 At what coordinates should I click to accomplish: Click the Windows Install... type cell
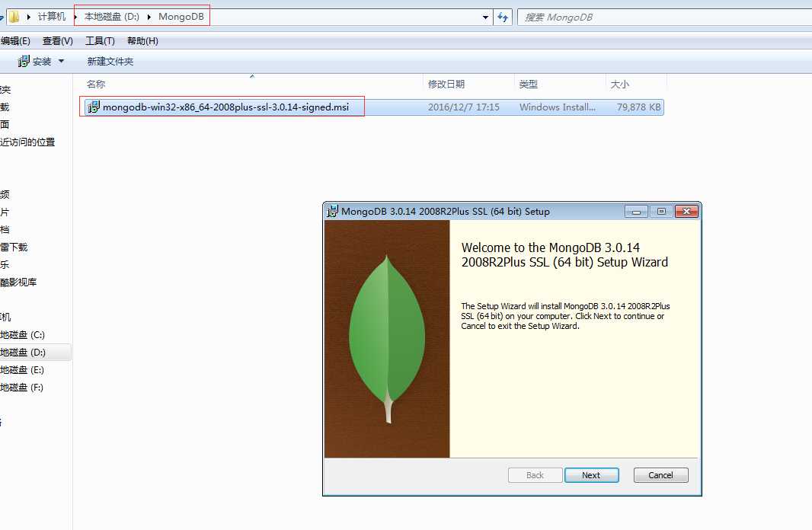coord(558,107)
